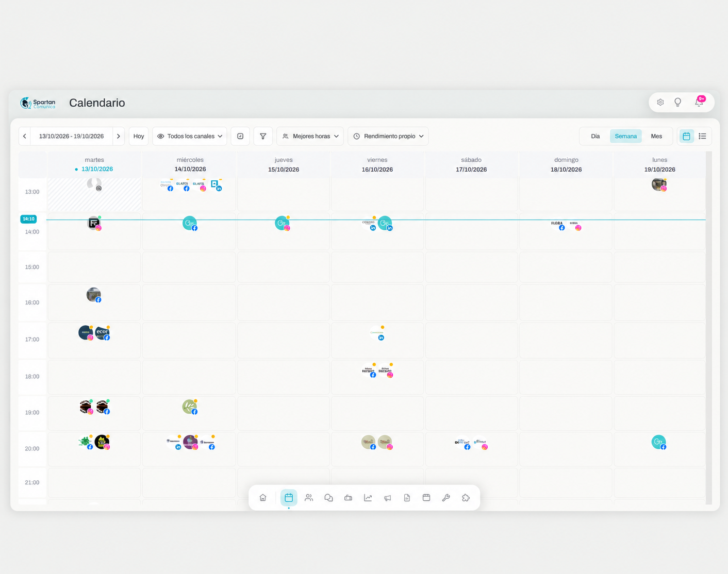Open the settings gear icon
728x574 pixels.
click(660, 103)
